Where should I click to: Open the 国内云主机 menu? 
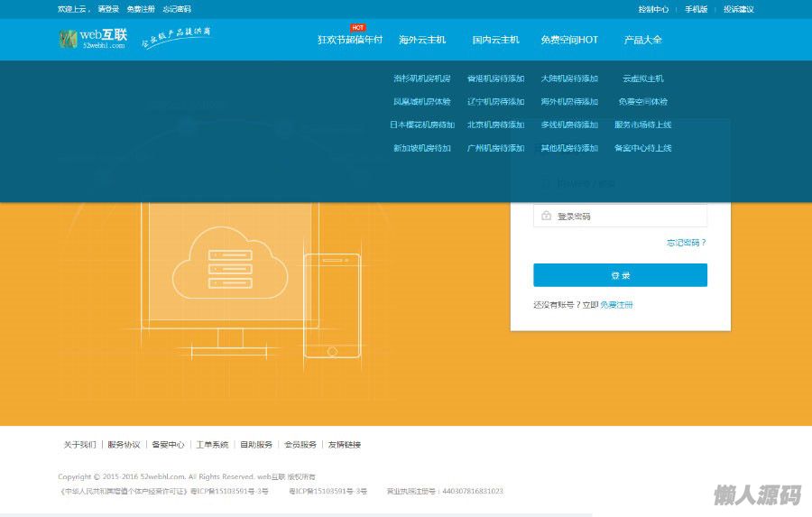[x=495, y=40]
